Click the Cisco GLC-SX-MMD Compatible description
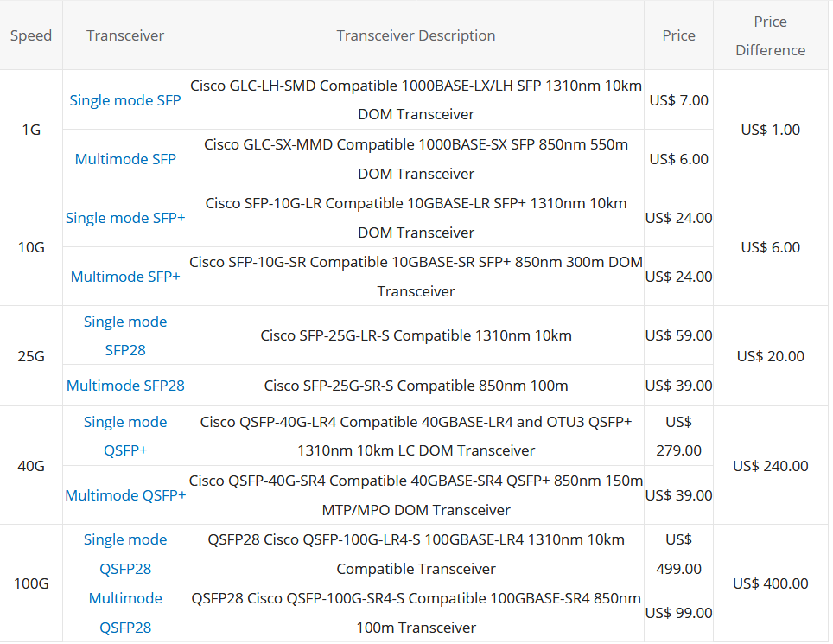The height and width of the screenshot is (644, 833). (x=416, y=159)
